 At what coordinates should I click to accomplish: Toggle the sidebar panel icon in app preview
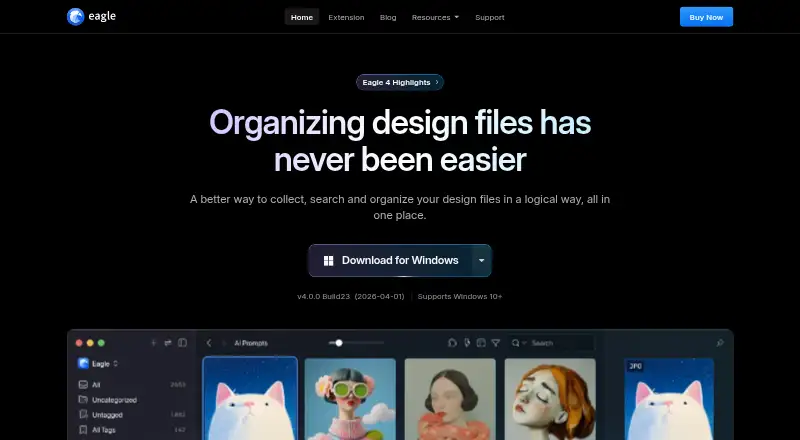pyautogui.click(x=182, y=343)
